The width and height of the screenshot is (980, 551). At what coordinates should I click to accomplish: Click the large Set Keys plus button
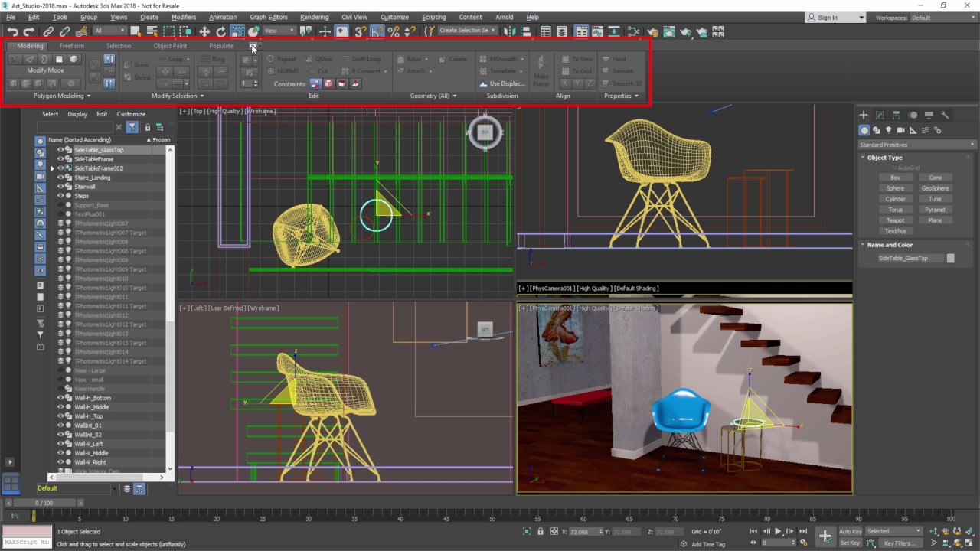825,536
